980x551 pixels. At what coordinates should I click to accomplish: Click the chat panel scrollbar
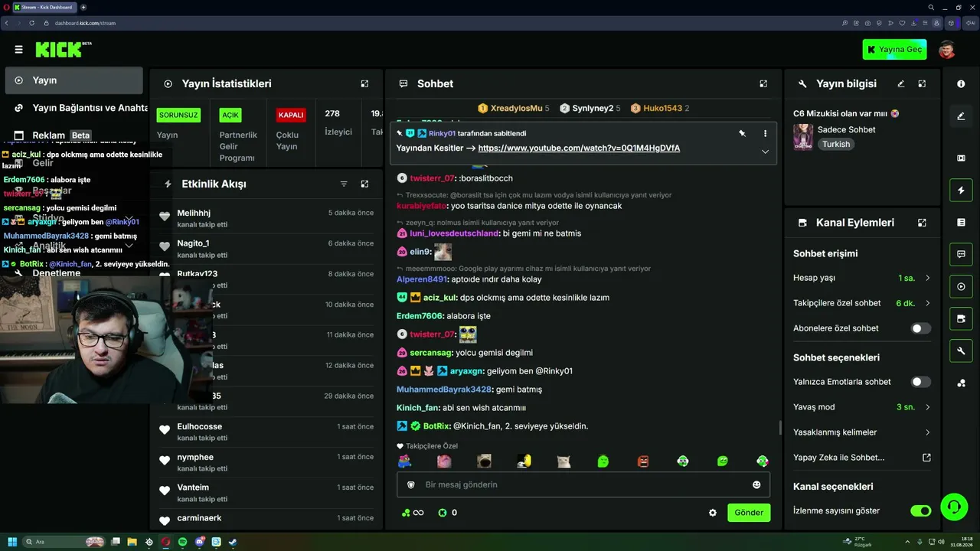click(780, 428)
